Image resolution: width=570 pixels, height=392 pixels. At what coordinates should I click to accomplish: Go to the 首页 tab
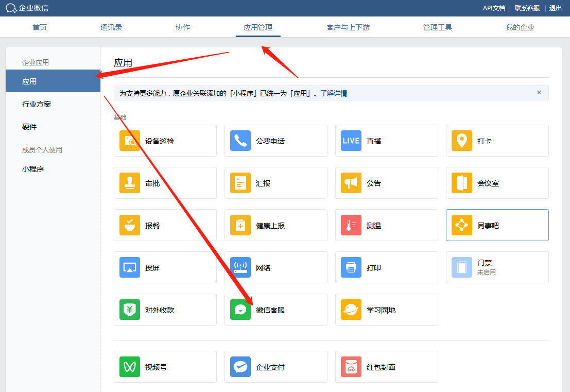tap(40, 27)
